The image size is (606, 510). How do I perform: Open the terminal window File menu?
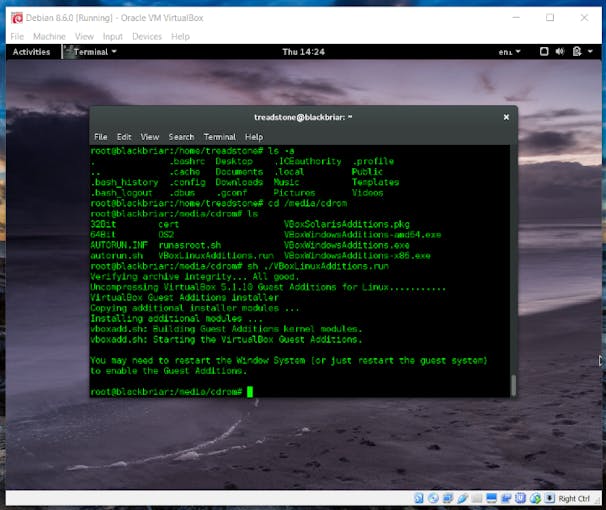click(x=100, y=137)
